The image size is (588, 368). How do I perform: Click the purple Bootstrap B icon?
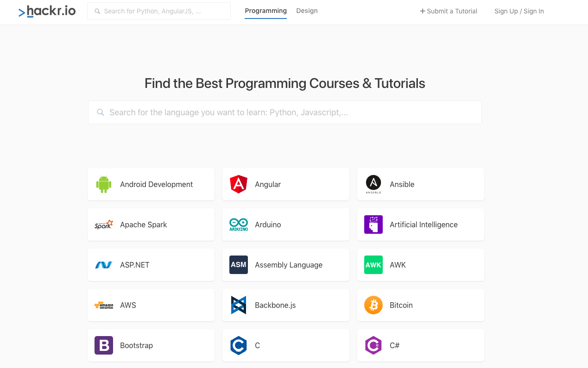(104, 345)
